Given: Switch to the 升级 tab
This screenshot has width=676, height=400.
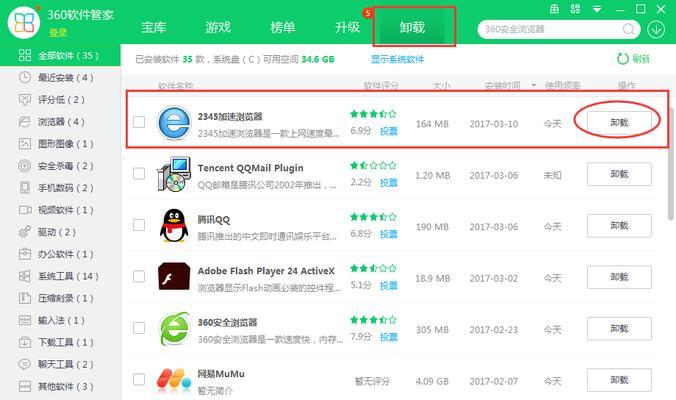Looking at the screenshot, I should (347, 28).
